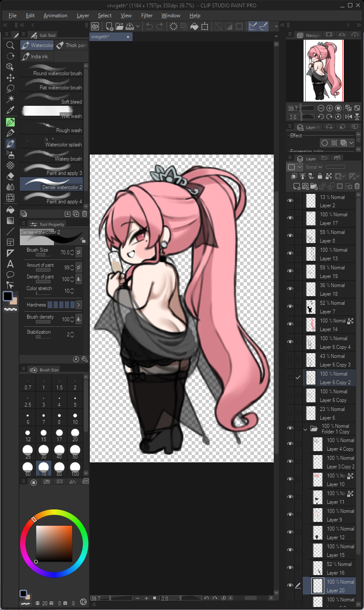Image resolution: width=364 pixels, height=610 pixels.
Task: Open Brush Size dynamics dropdown button
Action: pos(79,252)
